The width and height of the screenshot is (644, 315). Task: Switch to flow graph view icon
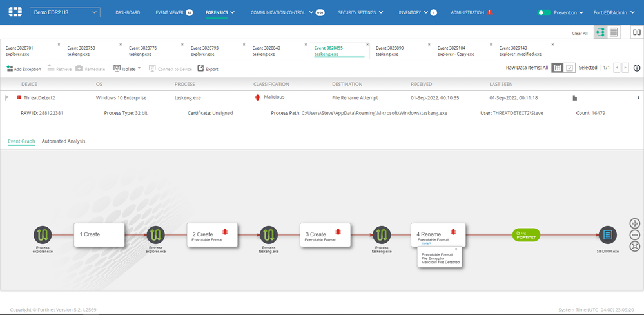pyautogui.click(x=600, y=32)
